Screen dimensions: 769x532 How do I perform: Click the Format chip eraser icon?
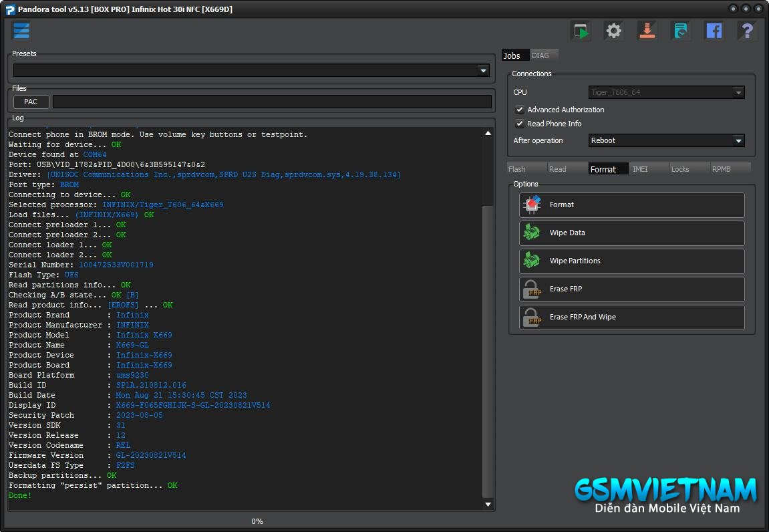point(532,205)
